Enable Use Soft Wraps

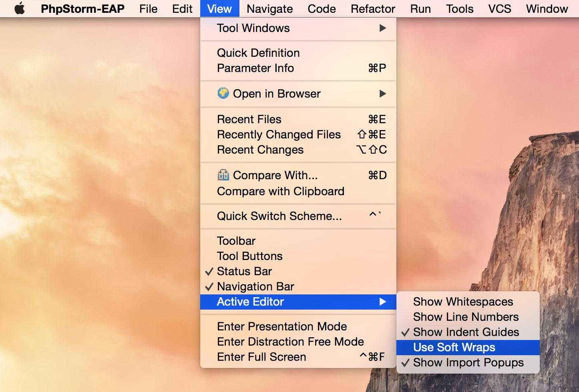tap(454, 347)
